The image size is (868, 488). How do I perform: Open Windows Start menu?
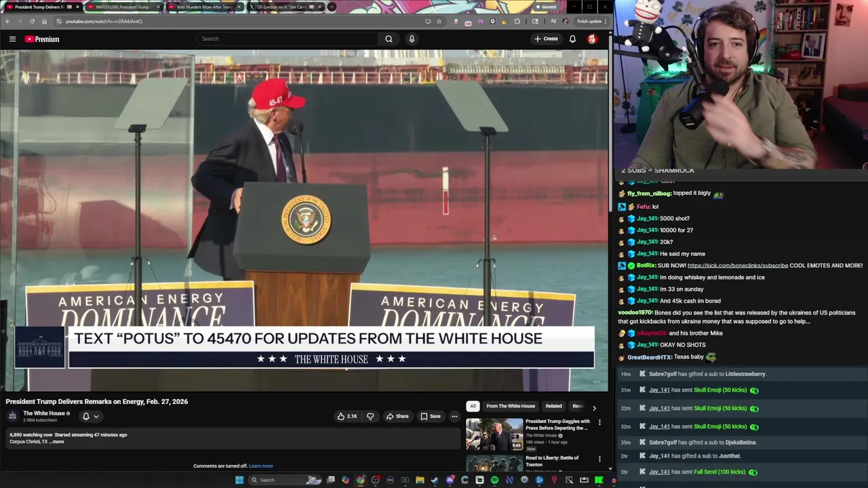[x=239, y=480]
